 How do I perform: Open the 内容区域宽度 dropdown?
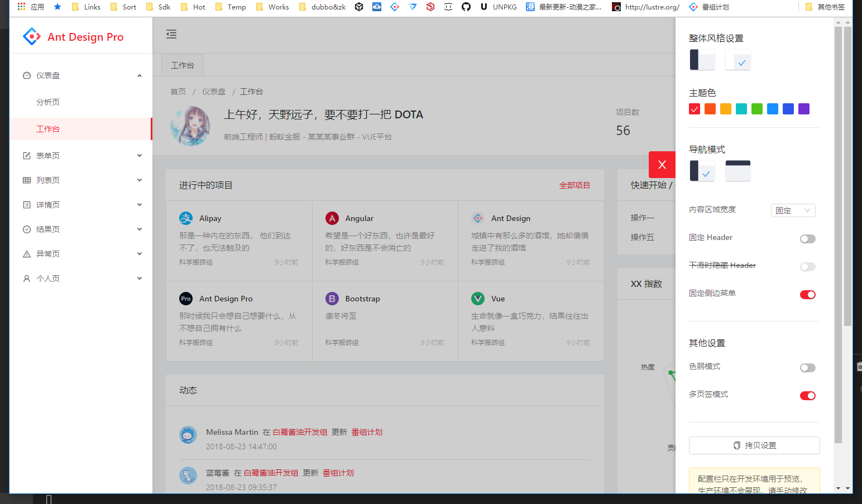793,210
